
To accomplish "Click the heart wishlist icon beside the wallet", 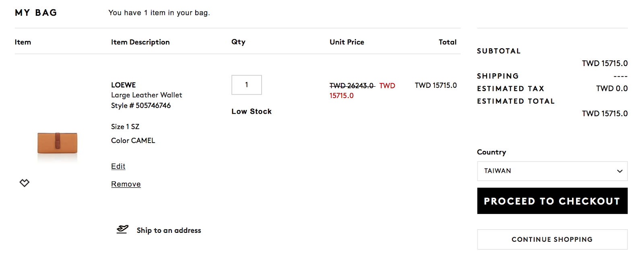I will (x=25, y=183).
